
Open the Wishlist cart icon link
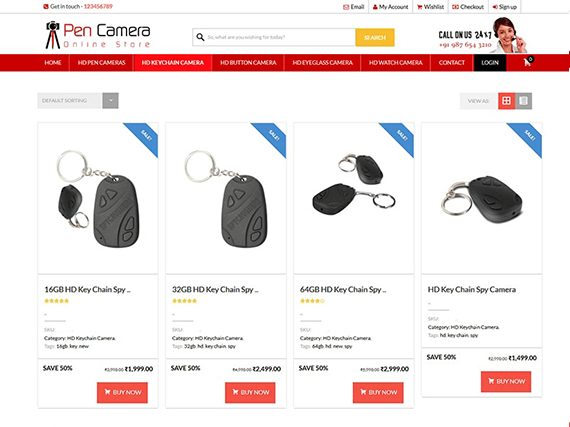430,7
